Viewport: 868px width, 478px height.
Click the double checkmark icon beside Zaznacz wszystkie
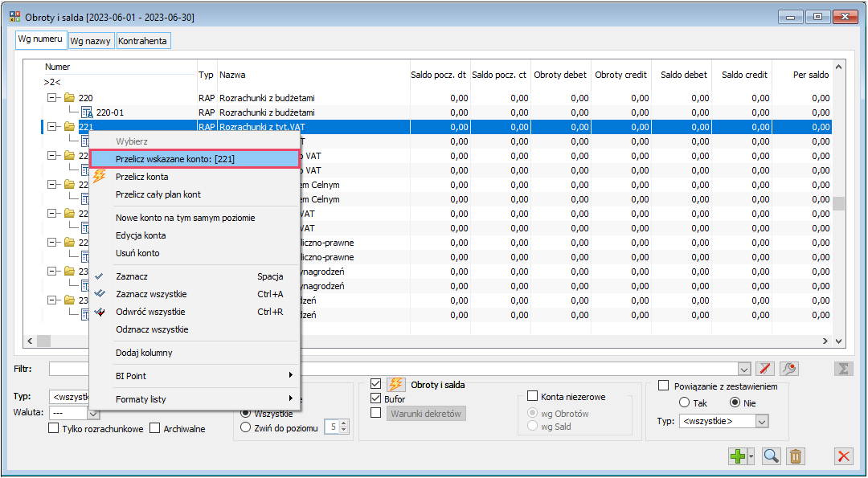click(x=100, y=294)
